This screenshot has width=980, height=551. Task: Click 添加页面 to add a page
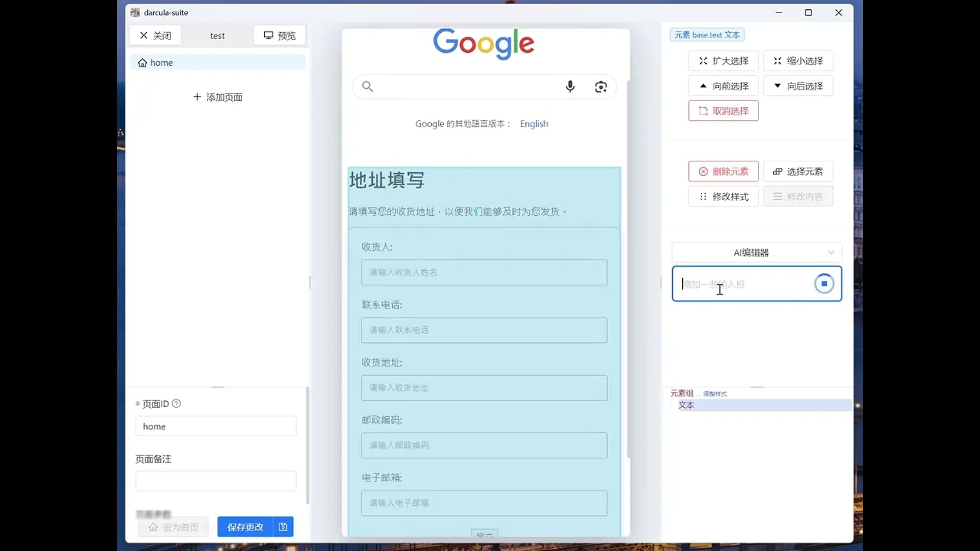pyautogui.click(x=217, y=97)
